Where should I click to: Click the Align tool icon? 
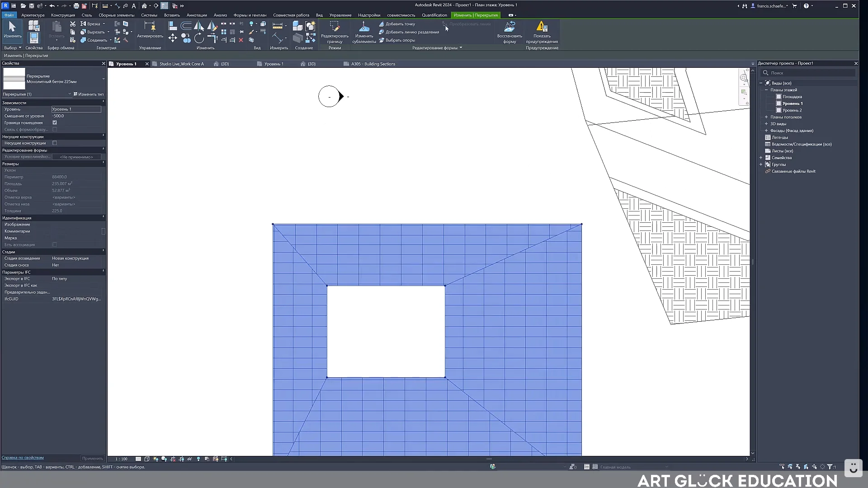coord(172,26)
